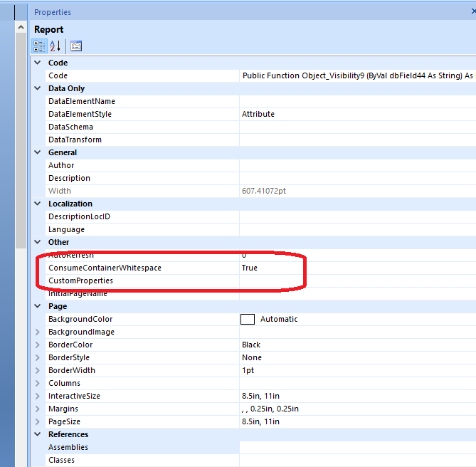Expand the InteractiveSize property
Screen dimensions: 476x467
coord(38,396)
